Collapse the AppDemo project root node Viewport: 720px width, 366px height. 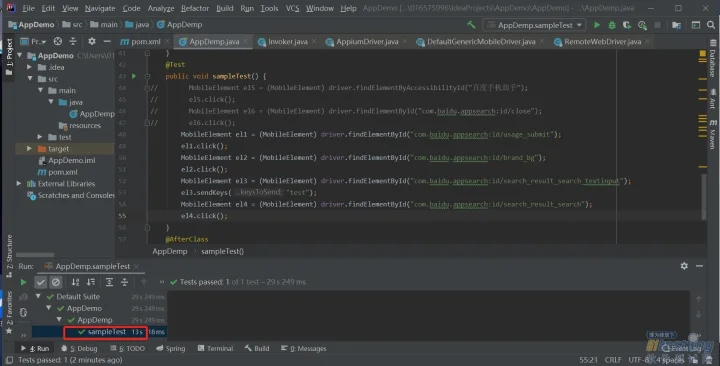pos(20,55)
